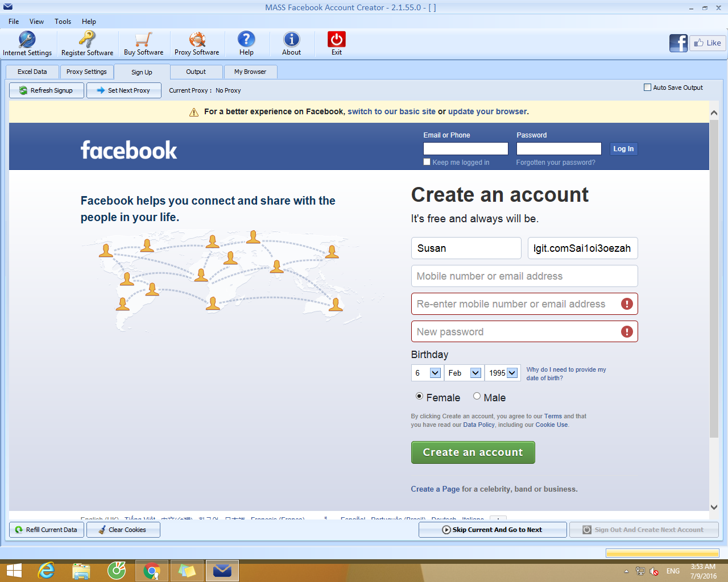Open the birthday year dropdown showing 1995
The width and height of the screenshot is (728, 582).
[x=502, y=373]
